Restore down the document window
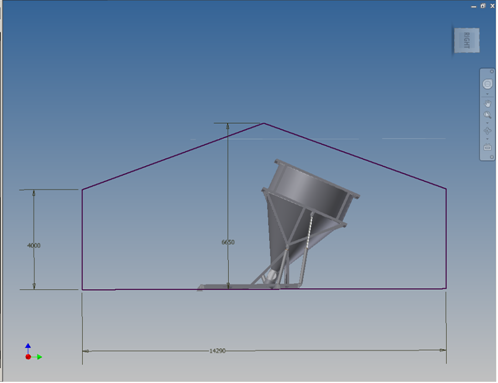Image resolution: width=498 pixels, height=383 pixels. coord(483,6)
